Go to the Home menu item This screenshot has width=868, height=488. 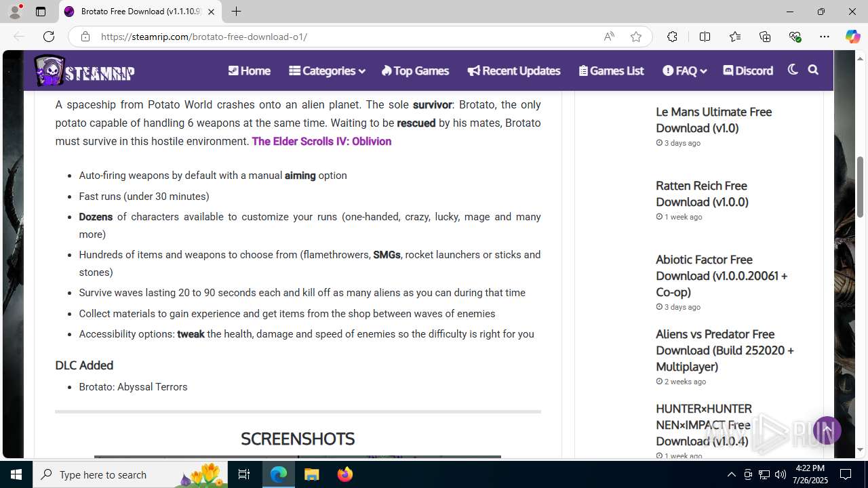click(x=249, y=70)
